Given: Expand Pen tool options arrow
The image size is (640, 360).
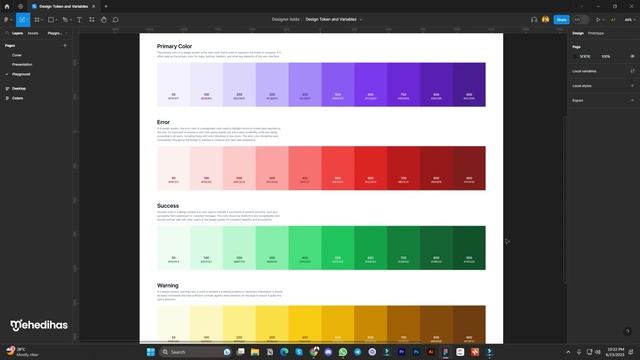Looking at the screenshot, I should [x=70, y=20].
